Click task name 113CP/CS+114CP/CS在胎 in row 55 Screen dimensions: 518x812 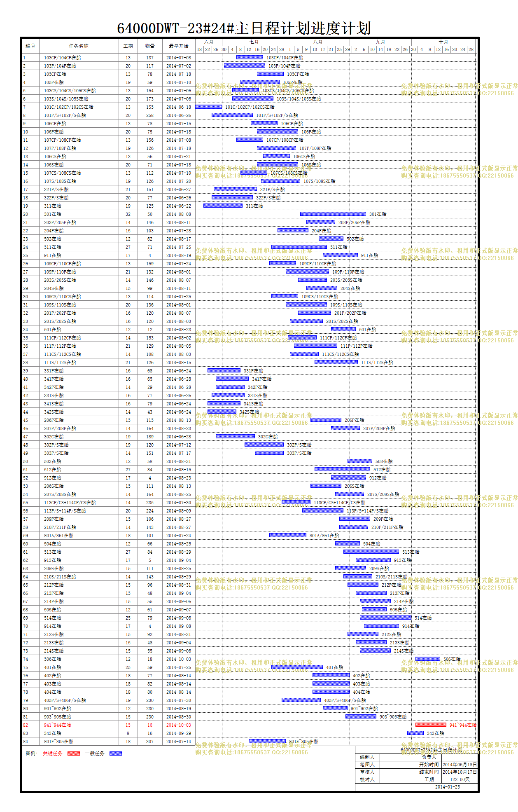70,503
